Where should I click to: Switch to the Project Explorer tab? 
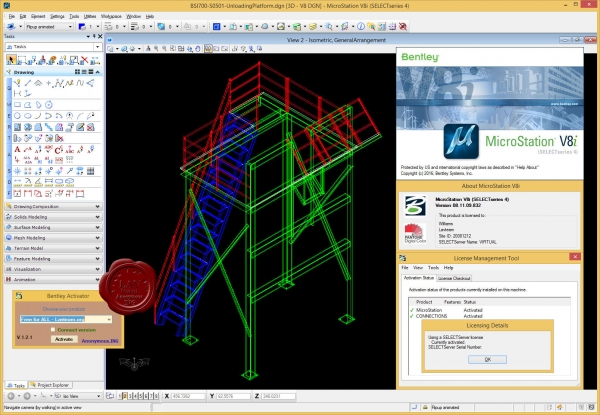pos(50,385)
